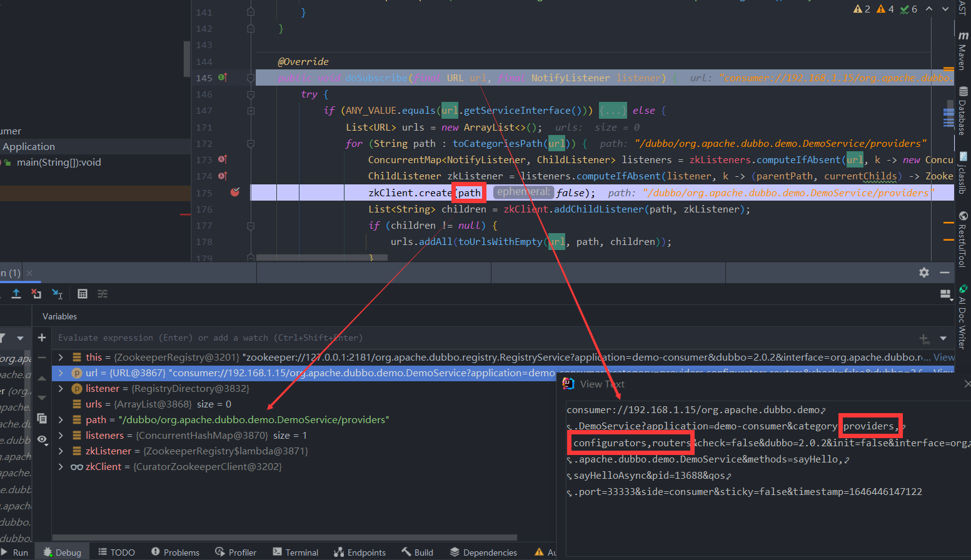971x560 pixels.
Task: Click the ephemeral parameter hint on line 175
Action: tap(523, 192)
